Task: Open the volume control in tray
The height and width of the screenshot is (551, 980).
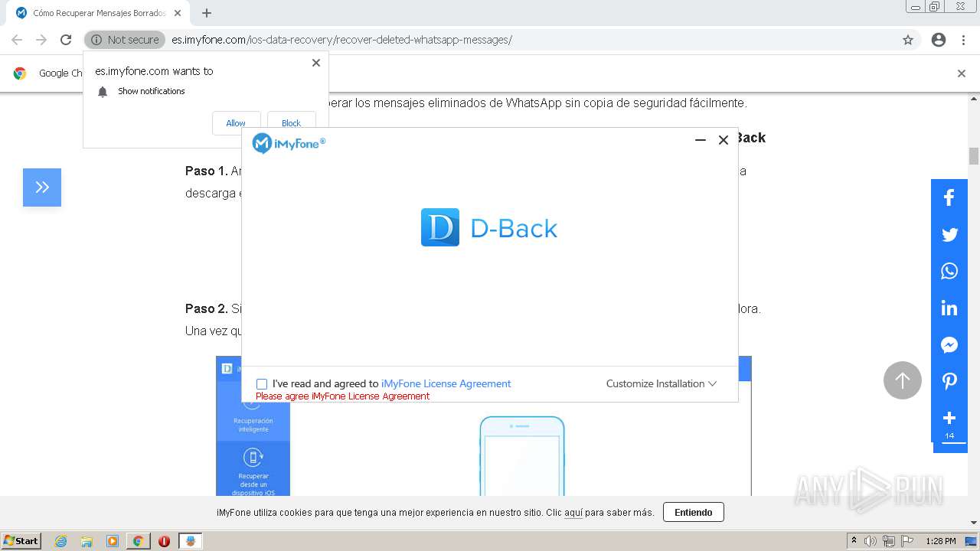Action: coord(871,541)
